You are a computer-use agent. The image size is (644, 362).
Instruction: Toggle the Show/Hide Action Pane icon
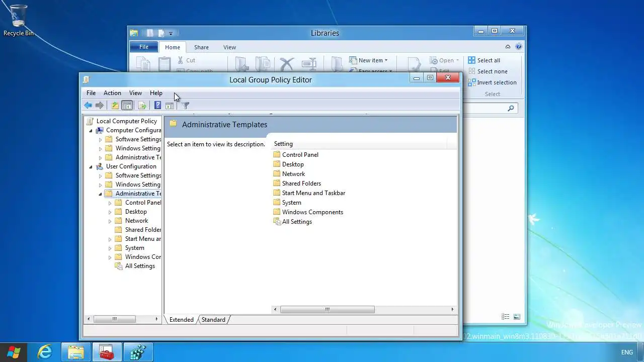point(170,106)
